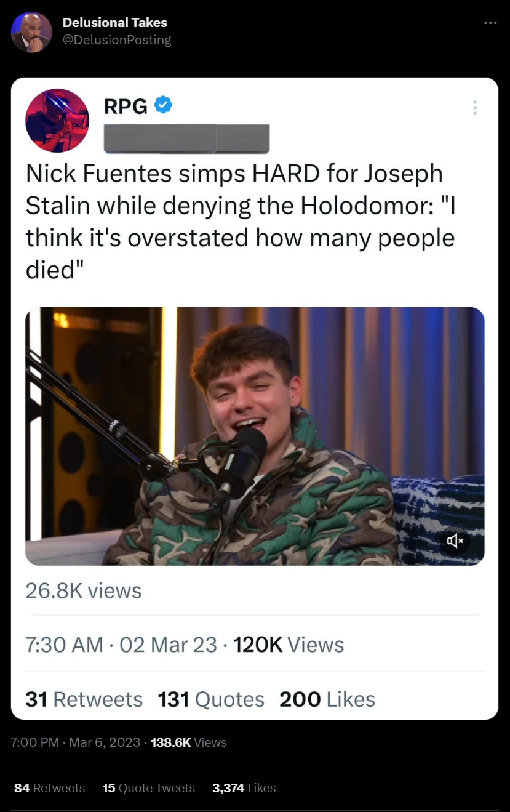Click the RPG account name
The height and width of the screenshot is (812, 510).
coord(126,107)
